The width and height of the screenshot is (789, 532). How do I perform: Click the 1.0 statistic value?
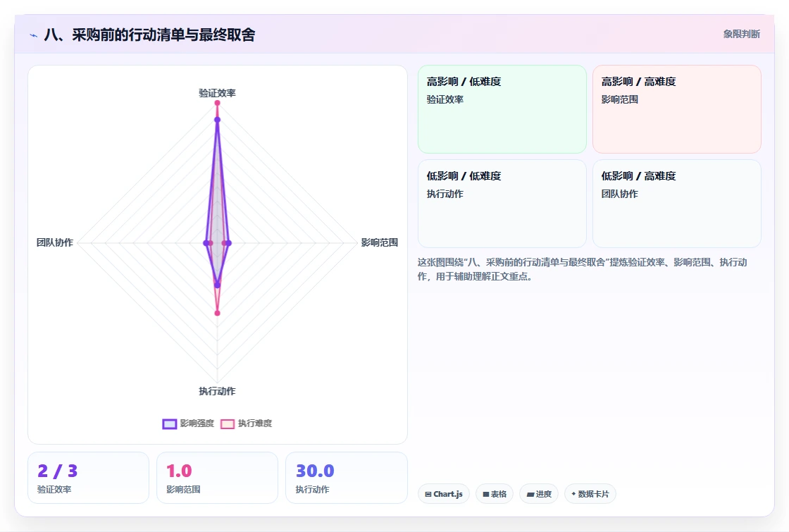179,471
